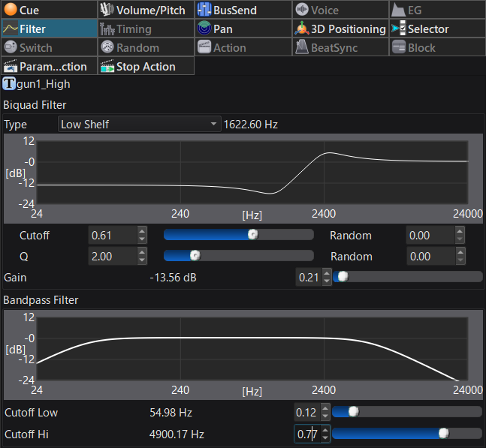Click the Selector icon

pos(398,29)
